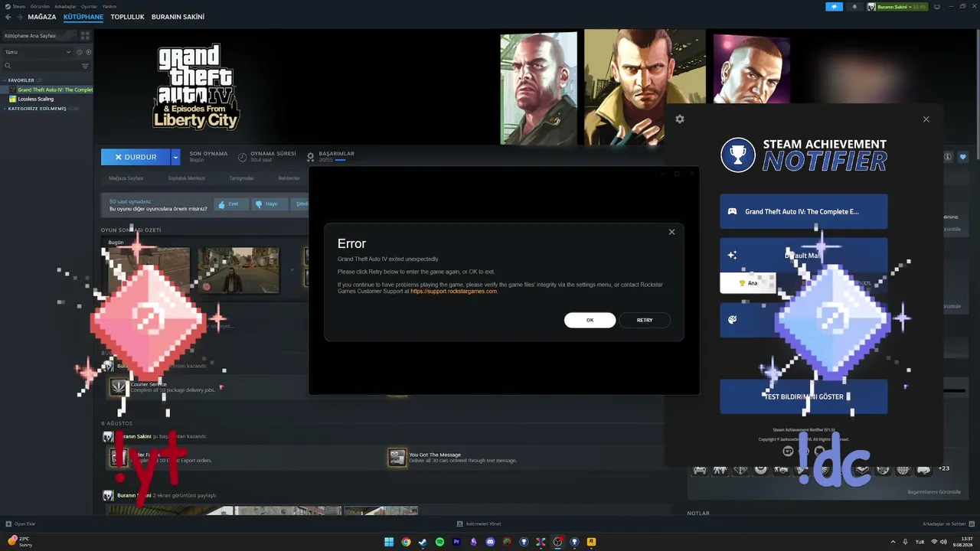This screenshot has width=980, height=551.
Task: Enter Big Picture mode via monitor icon
Action: pyautogui.click(x=936, y=7)
